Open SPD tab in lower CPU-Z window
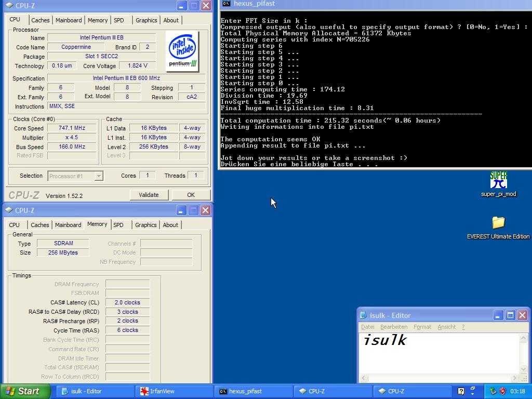The height and width of the screenshot is (399, 532). (x=118, y=225)
